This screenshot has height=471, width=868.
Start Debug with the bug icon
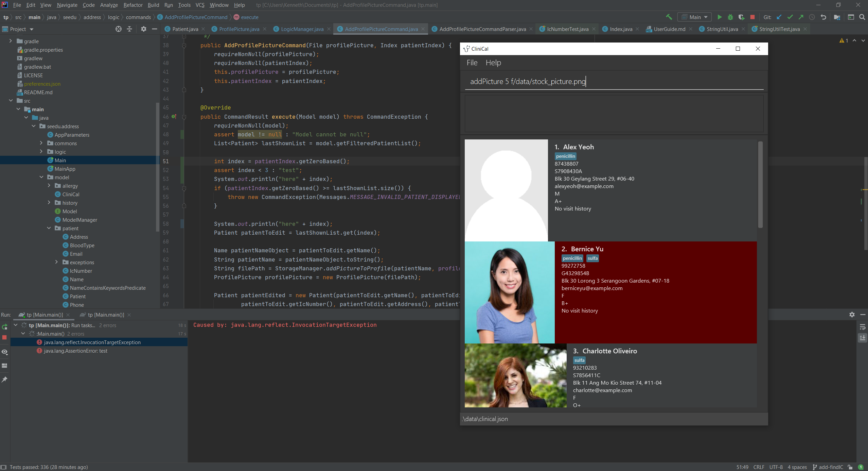pyautogui.click(x=730, y=17)
